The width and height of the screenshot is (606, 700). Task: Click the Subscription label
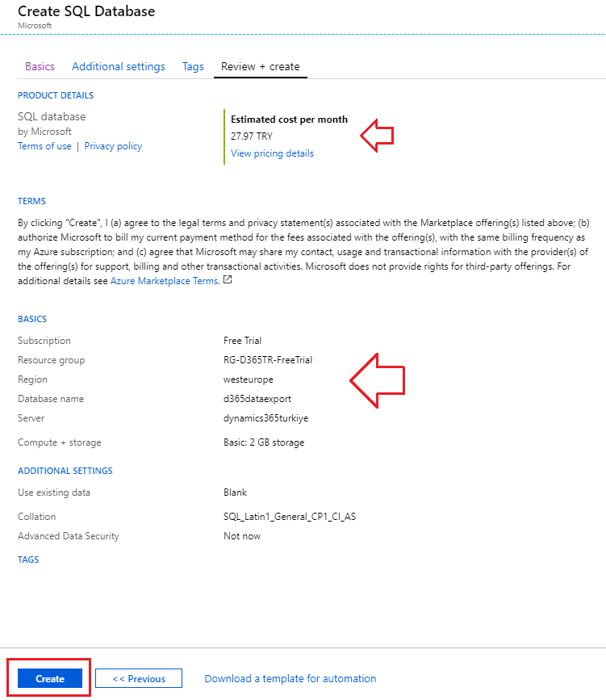pyautogui.click(x=44, y=341)
